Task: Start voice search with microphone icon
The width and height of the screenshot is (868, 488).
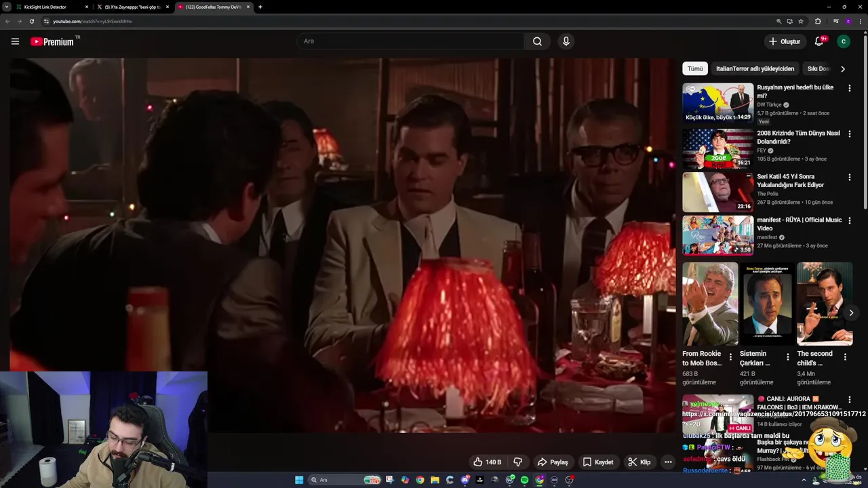Action: click(x=566, y=41)
